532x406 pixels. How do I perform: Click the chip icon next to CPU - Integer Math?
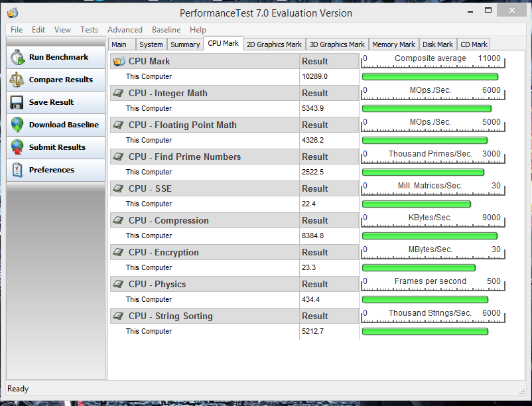point(118,93)
